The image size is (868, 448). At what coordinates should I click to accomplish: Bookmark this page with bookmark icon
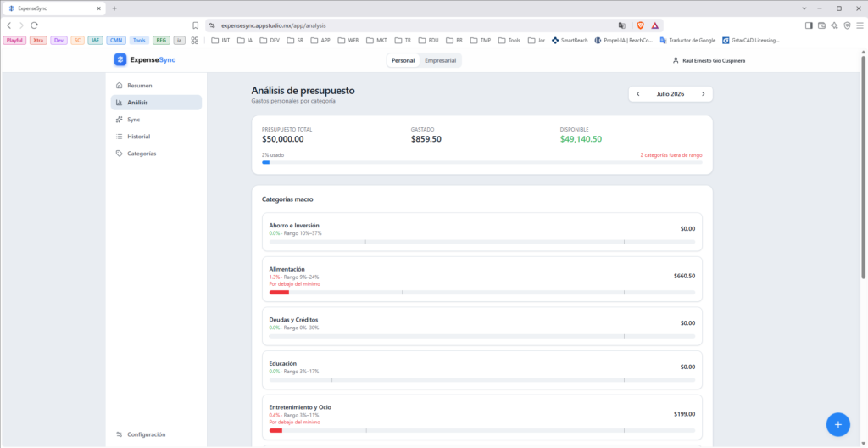[x=195, y=25]
